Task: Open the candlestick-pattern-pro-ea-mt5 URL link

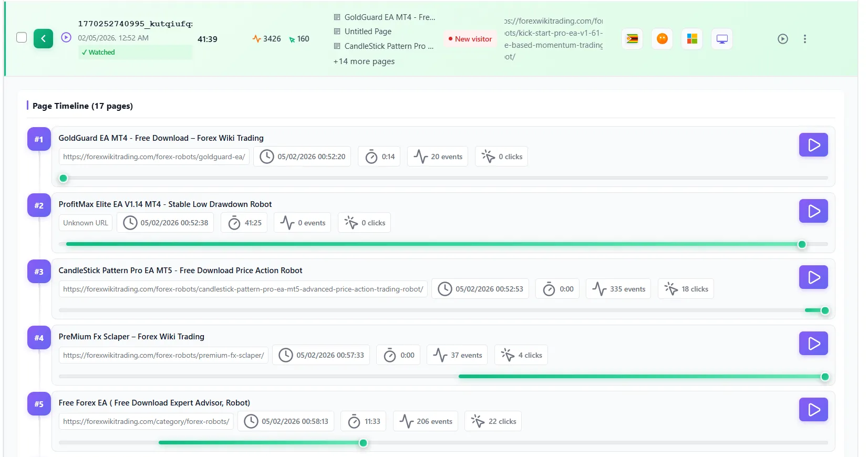Action: point(243,289)
